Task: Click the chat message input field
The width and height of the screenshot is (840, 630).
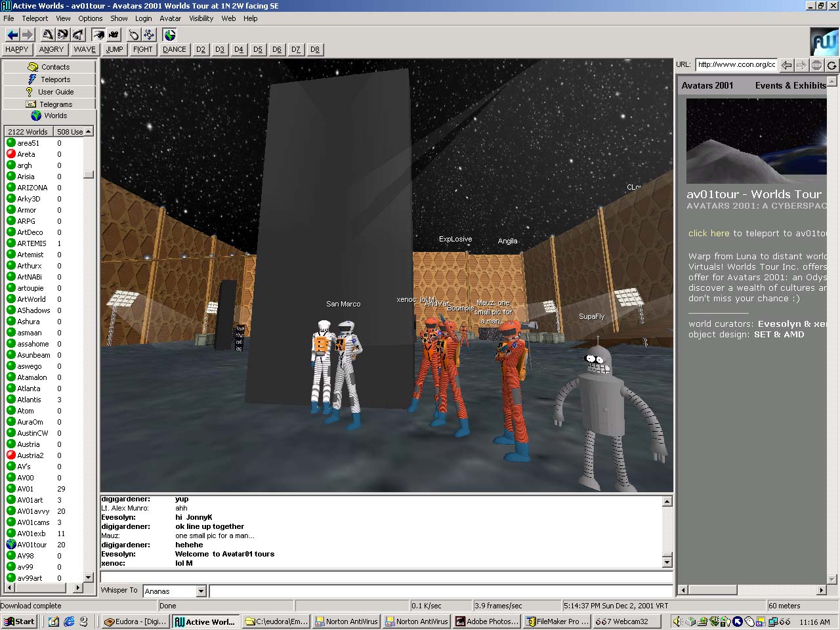Action: [x=440, y=591]
